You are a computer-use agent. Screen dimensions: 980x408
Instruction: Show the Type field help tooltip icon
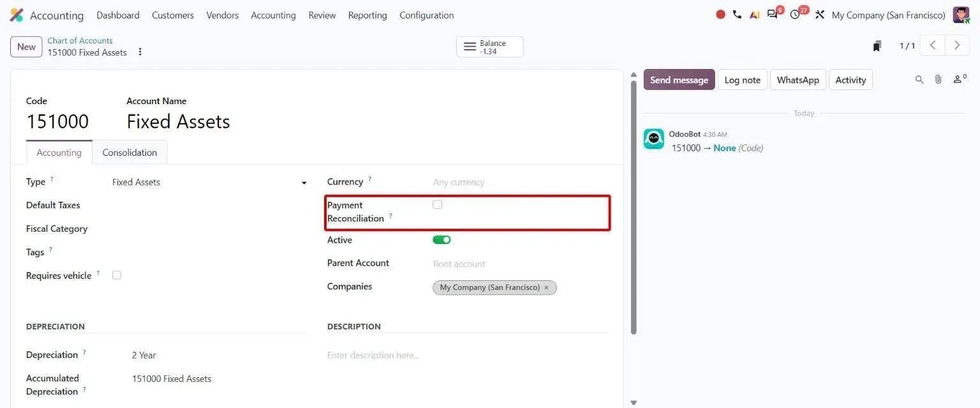52,179
